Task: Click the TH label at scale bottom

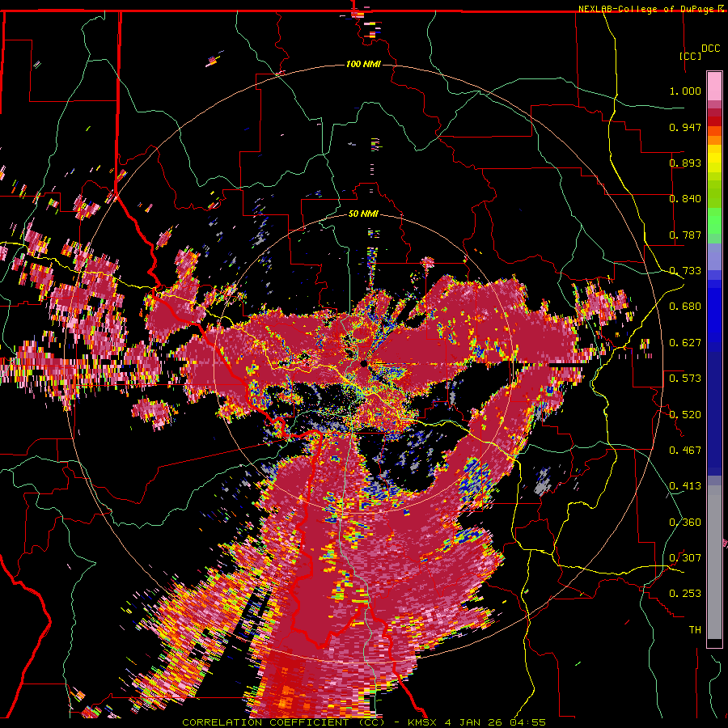Action: 695,630
